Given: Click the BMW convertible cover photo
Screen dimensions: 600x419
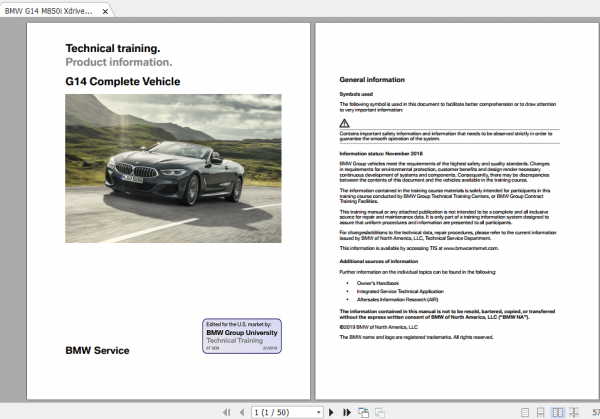Looking at the screenshot, I should click(173, 168).
